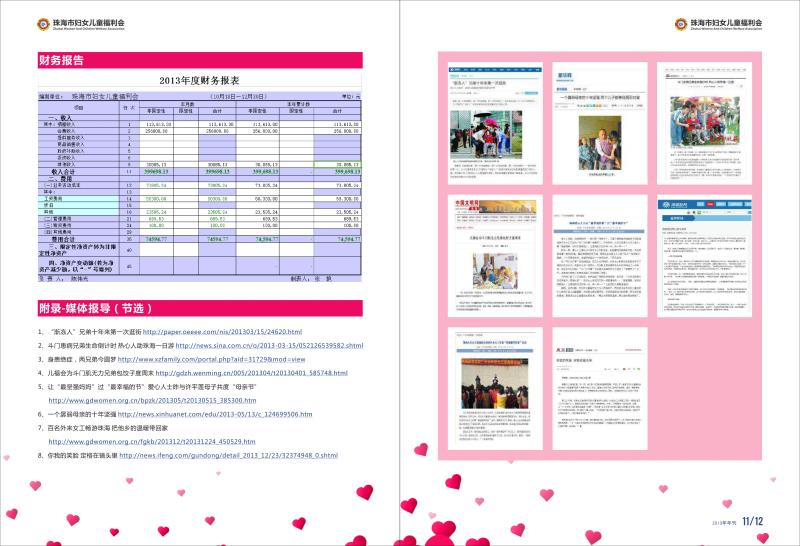Open the clipping showing a crowd at a stage
The height and width of the screenshot is (546, 800).
click(x=495, y=388)
